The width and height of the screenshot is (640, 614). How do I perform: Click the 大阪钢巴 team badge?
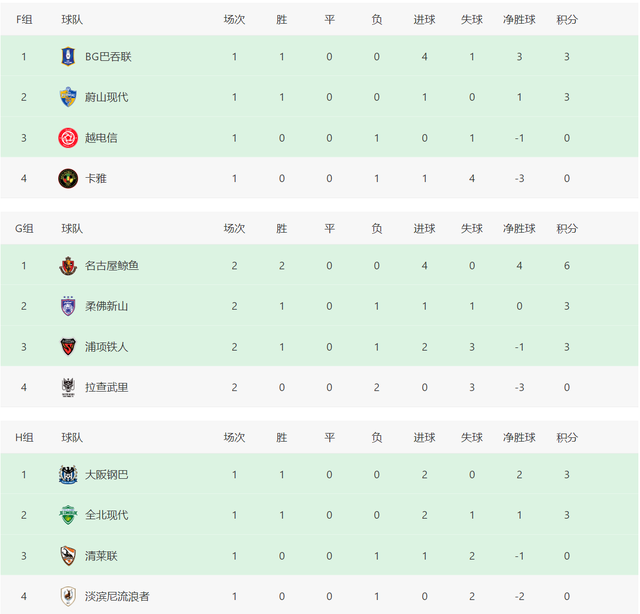coord(68,474)
